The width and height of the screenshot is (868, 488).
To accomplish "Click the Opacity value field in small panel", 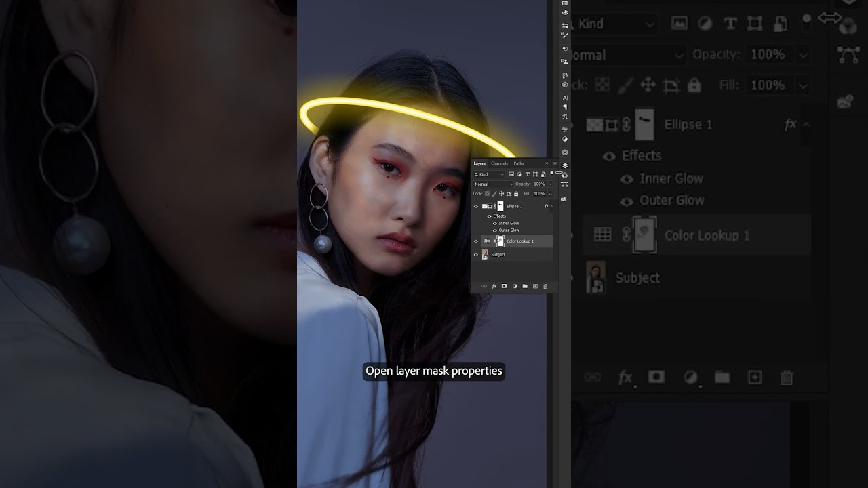I will [x=539, y=184].
